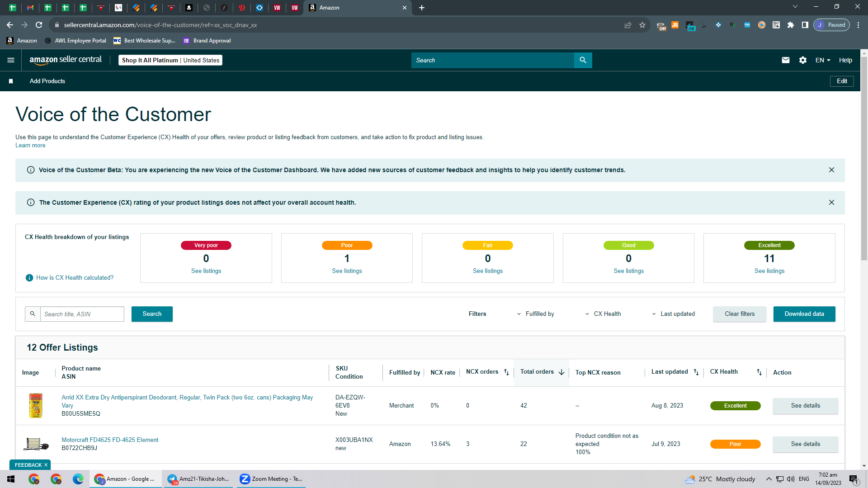Open the AWL Employee Portal bookmark
This screenshot has height=488, width=868.
point(75,41)
